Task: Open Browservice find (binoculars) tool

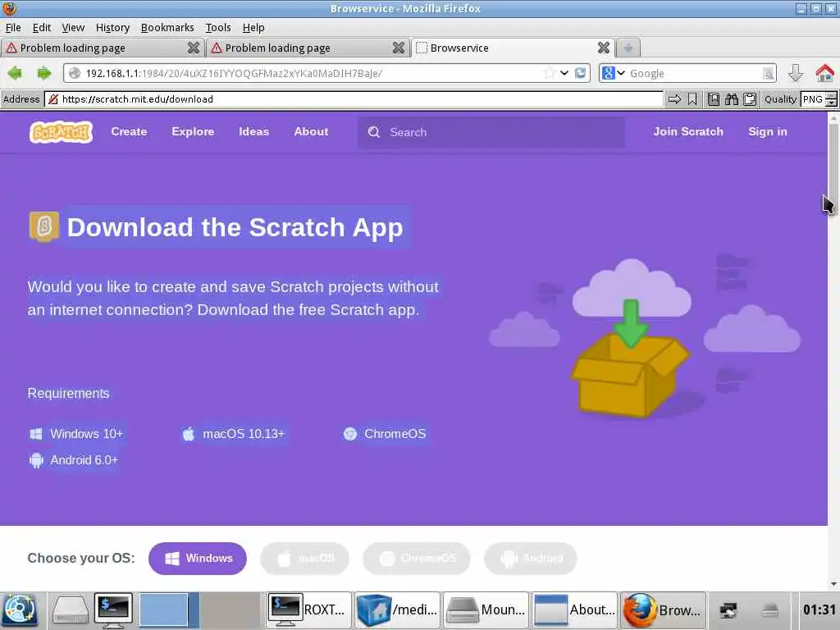Action: 732,99
